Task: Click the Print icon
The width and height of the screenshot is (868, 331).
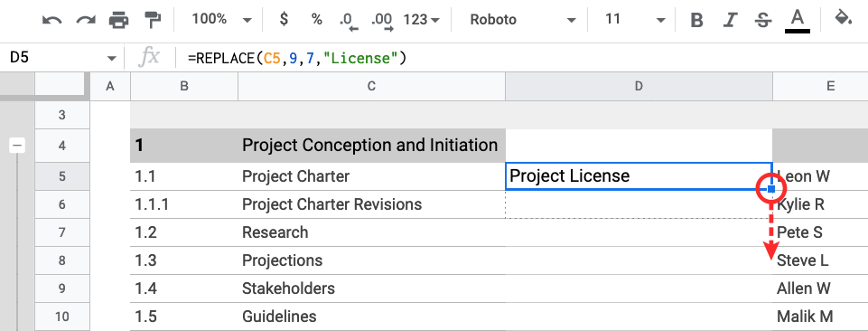Action: [x=119, y=20]
